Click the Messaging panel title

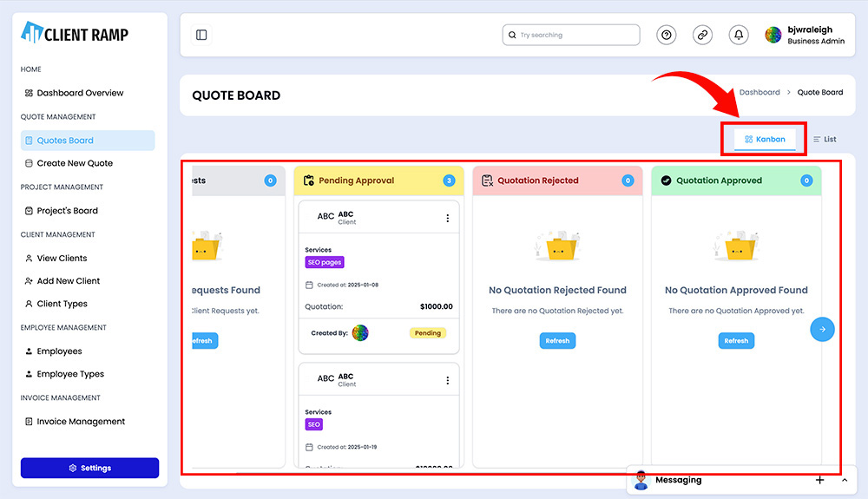click(678, 480)
